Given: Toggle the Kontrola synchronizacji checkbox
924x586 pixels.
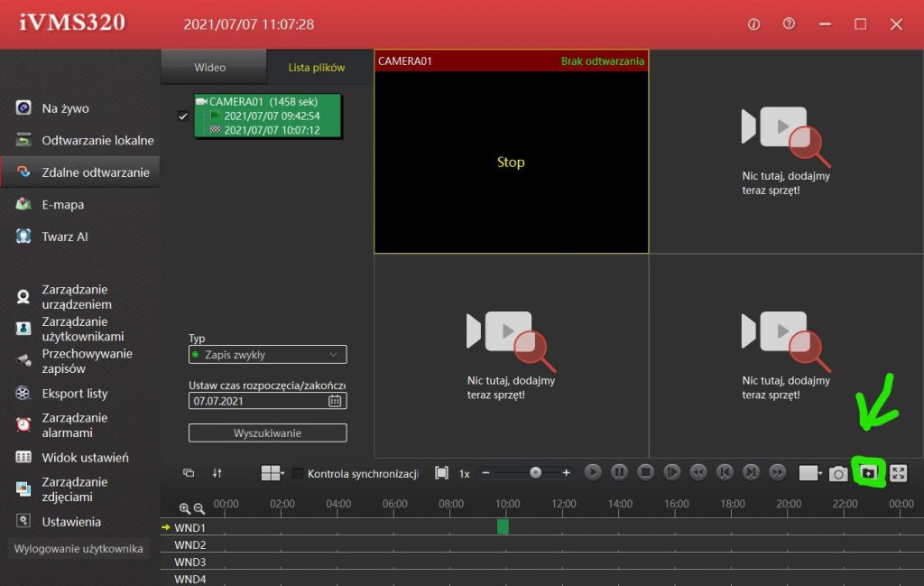Looking at the screenshot, I should (298, 473).
